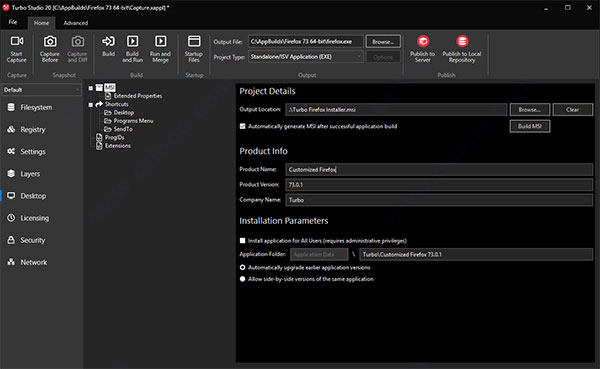Switch to the Home ribbon tab
This screenshot has width=600, height=369.
(41, 23)
